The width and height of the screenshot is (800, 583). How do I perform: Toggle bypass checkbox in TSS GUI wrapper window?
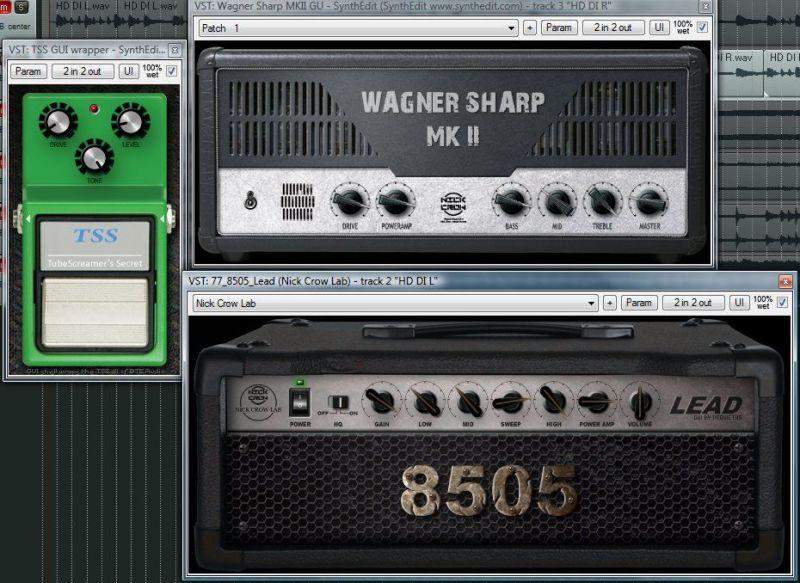point(171,70)
